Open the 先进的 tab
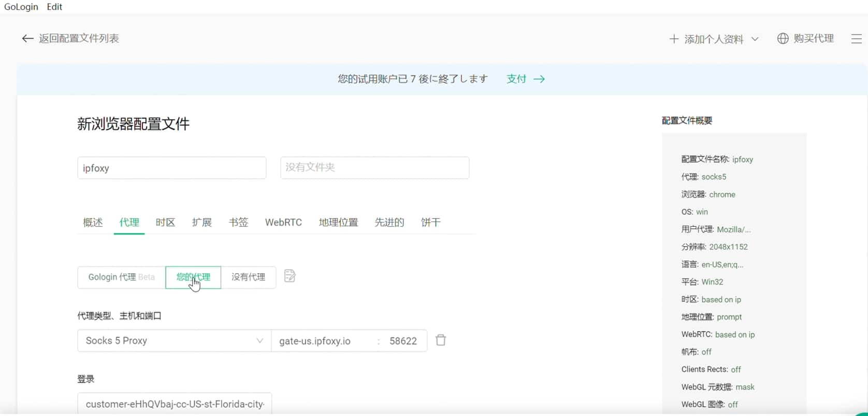This screenshot has height=416, width=868. point(389,222)
